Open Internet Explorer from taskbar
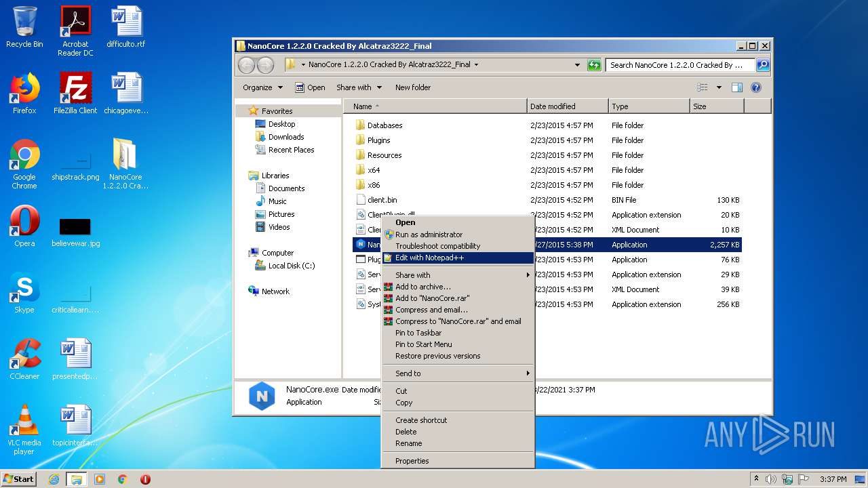868x488 pixels. [x=54, y=479]
